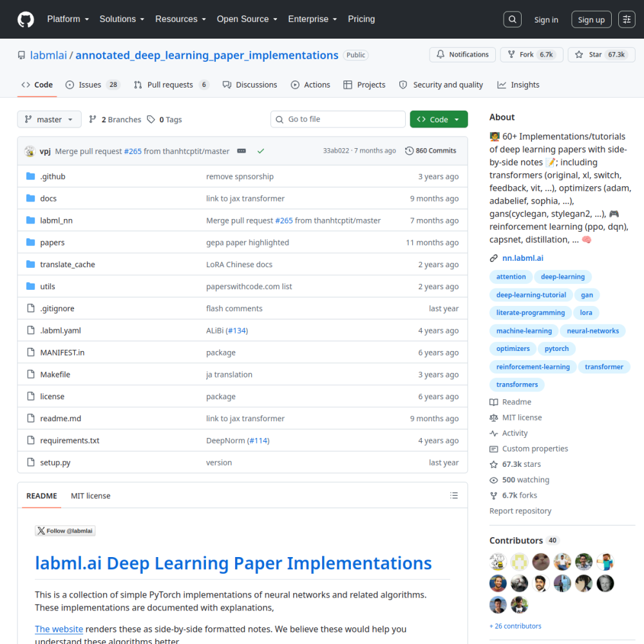This screenshot has height=644, width=644.
Task: Expand the Open Source menu
Action: click(247, 19)
